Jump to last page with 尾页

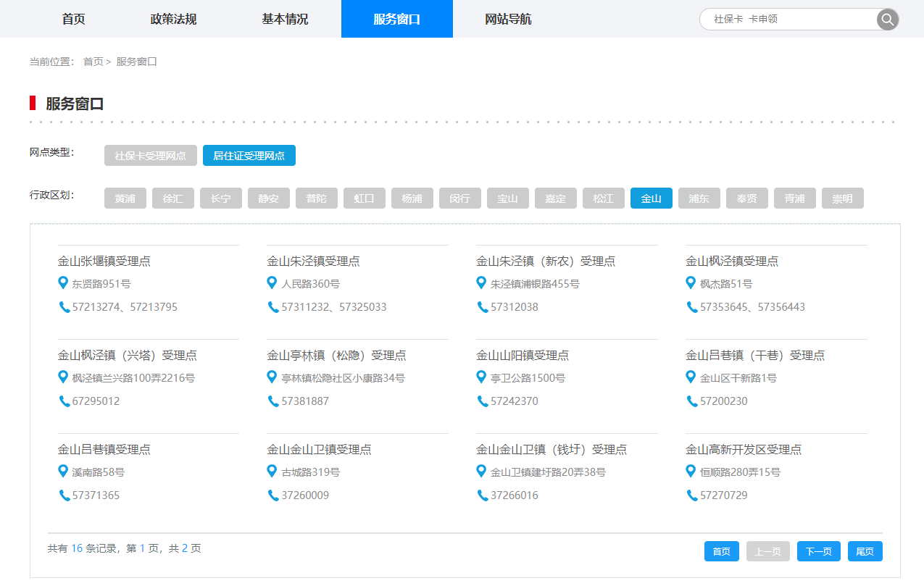pos(865,551)
